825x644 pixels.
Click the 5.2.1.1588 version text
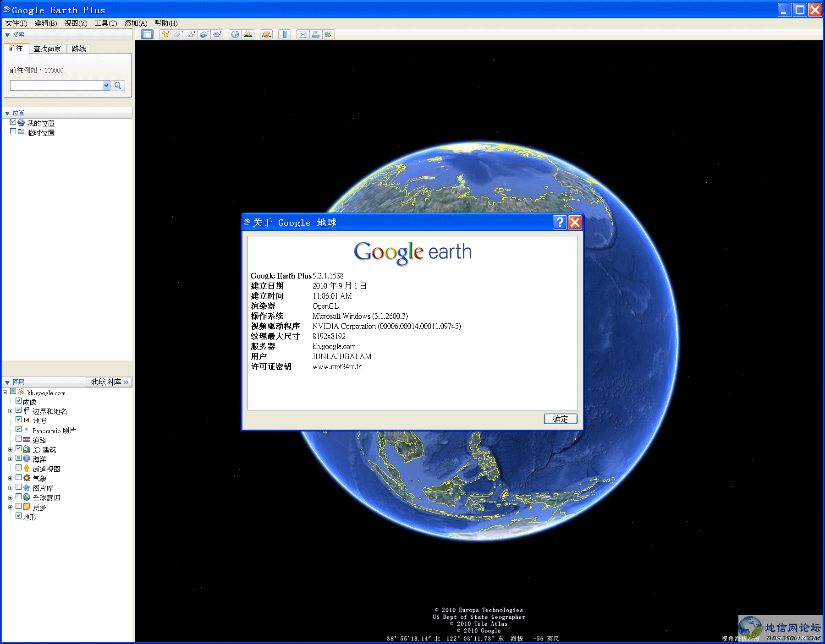(328, 276)
